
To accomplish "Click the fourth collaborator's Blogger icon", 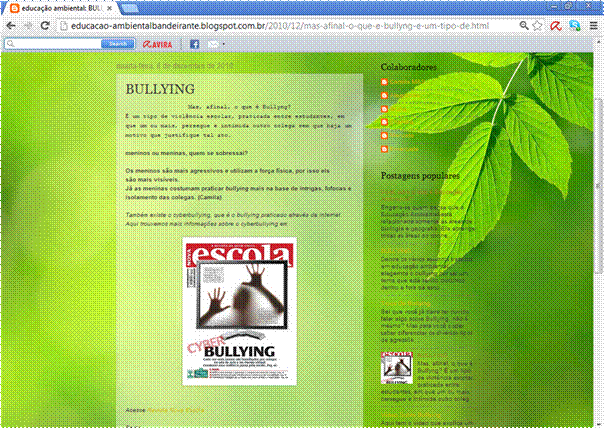I will [384, 122].
